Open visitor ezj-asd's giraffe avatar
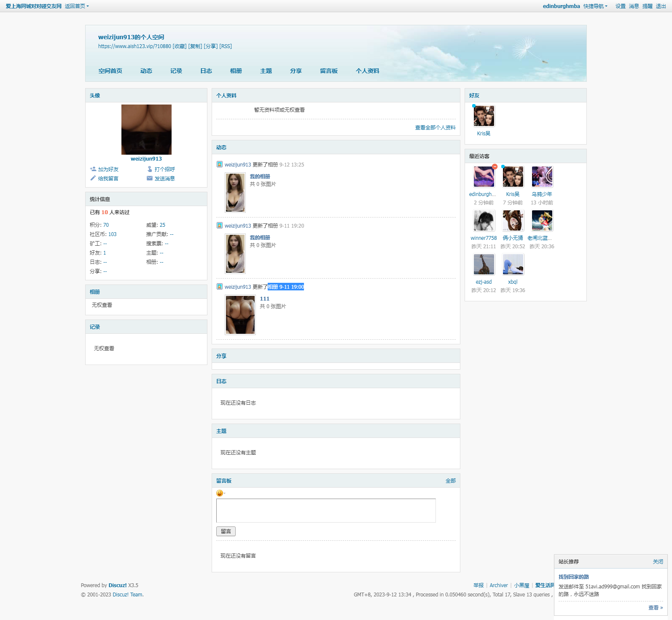 pos(484,264)
